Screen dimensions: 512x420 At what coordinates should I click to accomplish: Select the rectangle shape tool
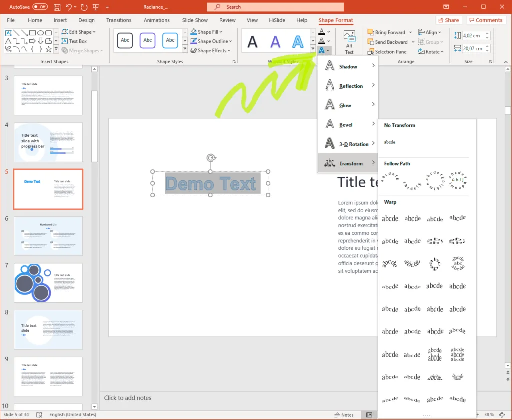(x=32, y=33)
